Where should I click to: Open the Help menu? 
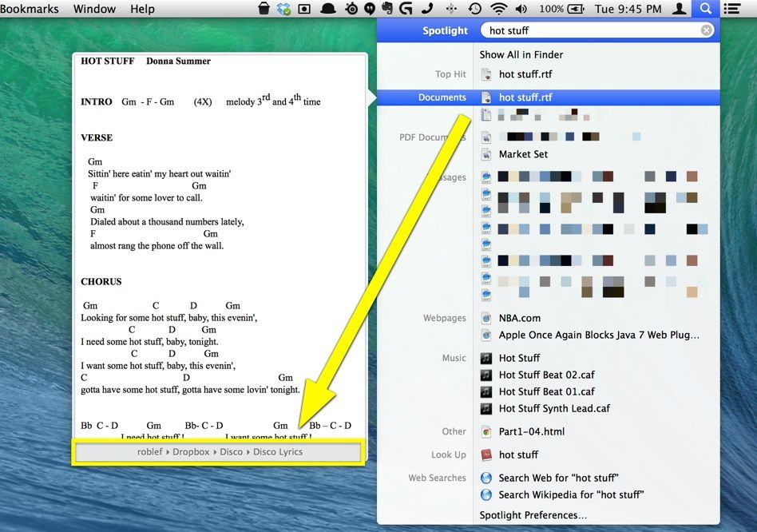coord(142,9)
